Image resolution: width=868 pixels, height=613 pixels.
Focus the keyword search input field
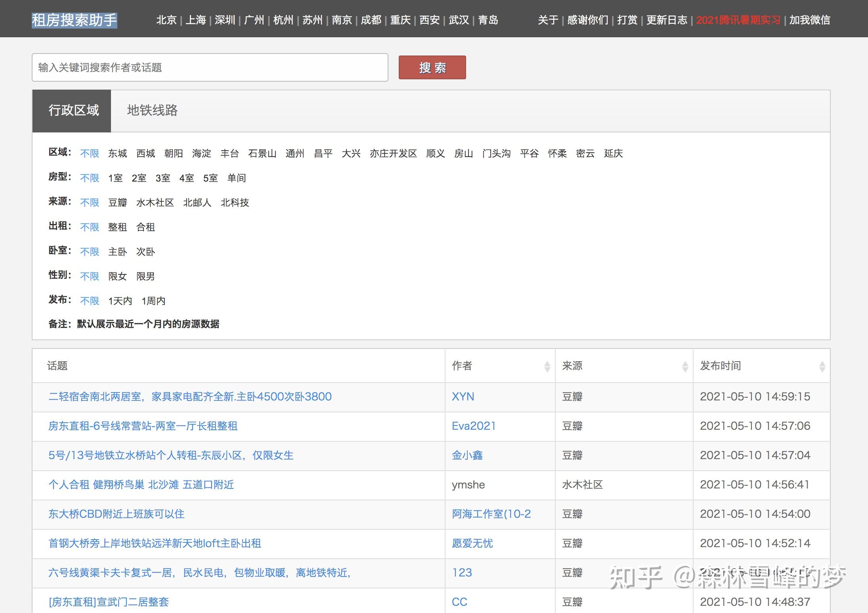point(210,68)
